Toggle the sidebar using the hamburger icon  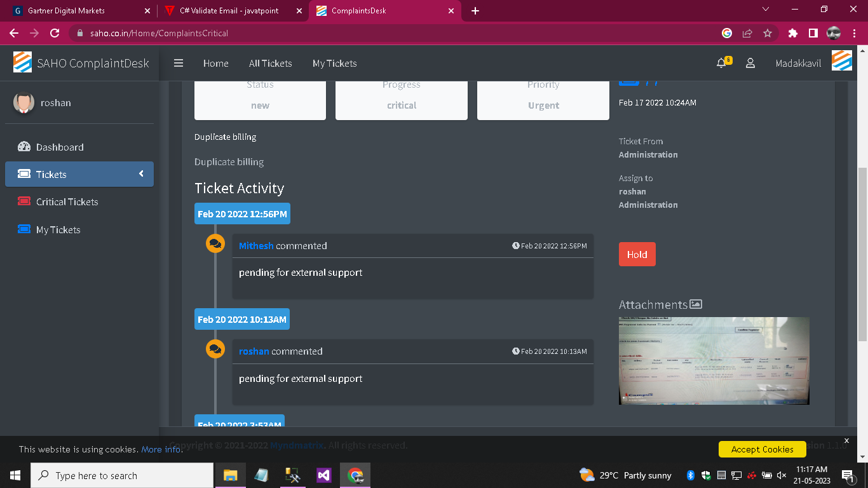178,63
